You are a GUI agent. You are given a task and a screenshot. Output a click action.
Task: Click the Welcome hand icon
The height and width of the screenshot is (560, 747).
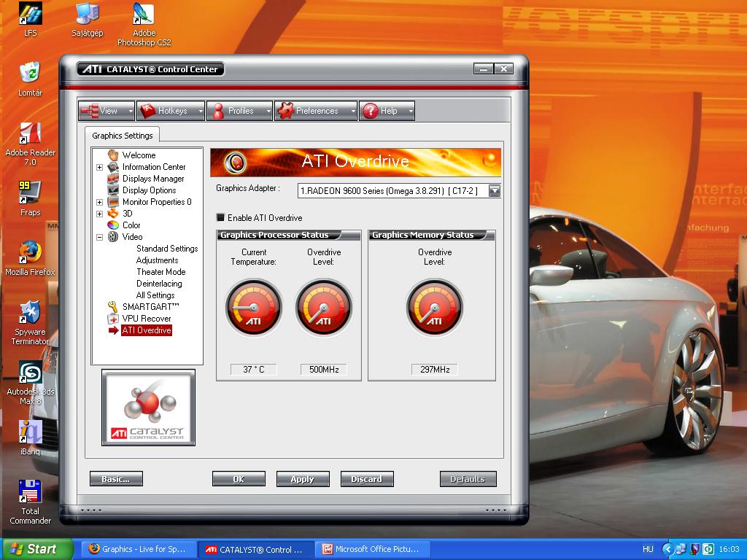(113, 155)
